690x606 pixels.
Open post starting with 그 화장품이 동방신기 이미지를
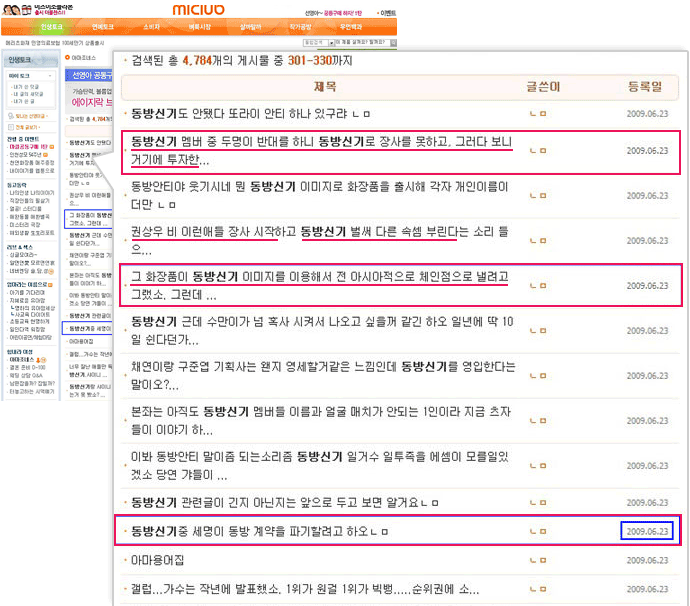pos(320,275)
